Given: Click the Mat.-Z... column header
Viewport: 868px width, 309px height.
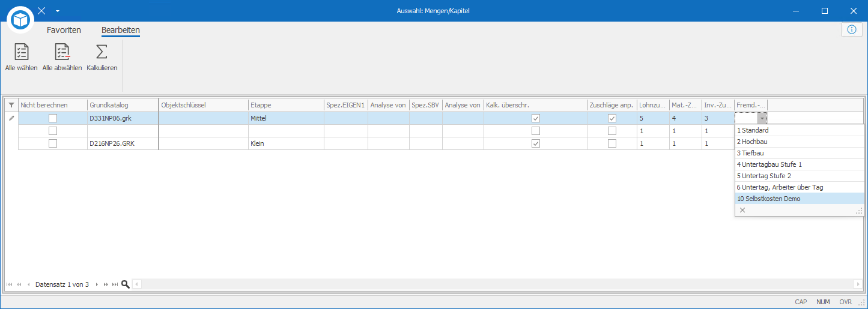Looking at the screenshot, I should point(686,105).
